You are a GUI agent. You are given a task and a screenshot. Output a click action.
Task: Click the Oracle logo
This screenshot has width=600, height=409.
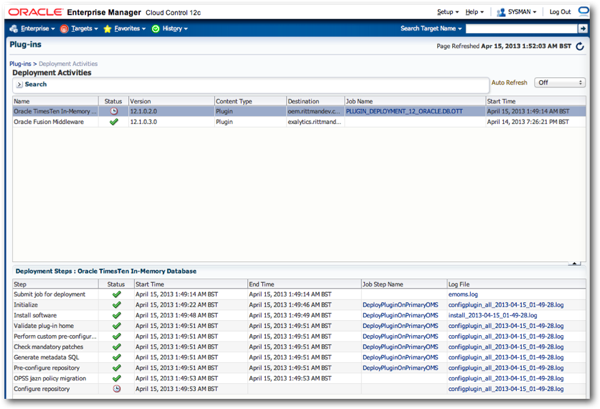point(36,12)
